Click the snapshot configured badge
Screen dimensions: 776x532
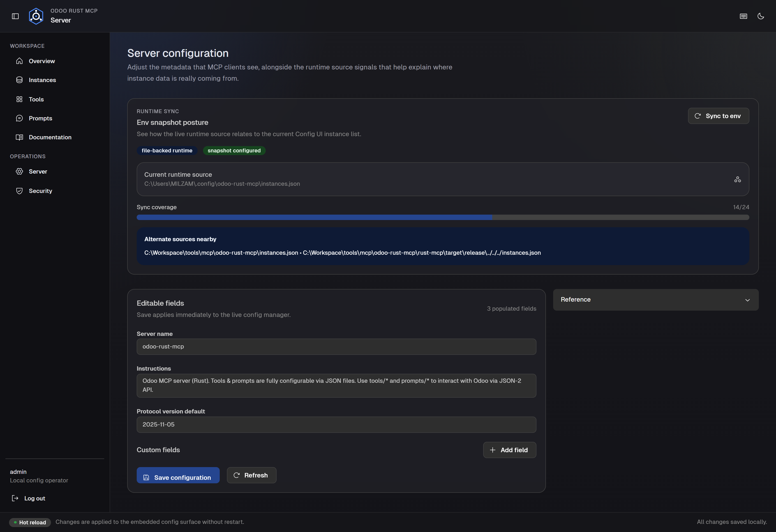[x=234, y=151]
